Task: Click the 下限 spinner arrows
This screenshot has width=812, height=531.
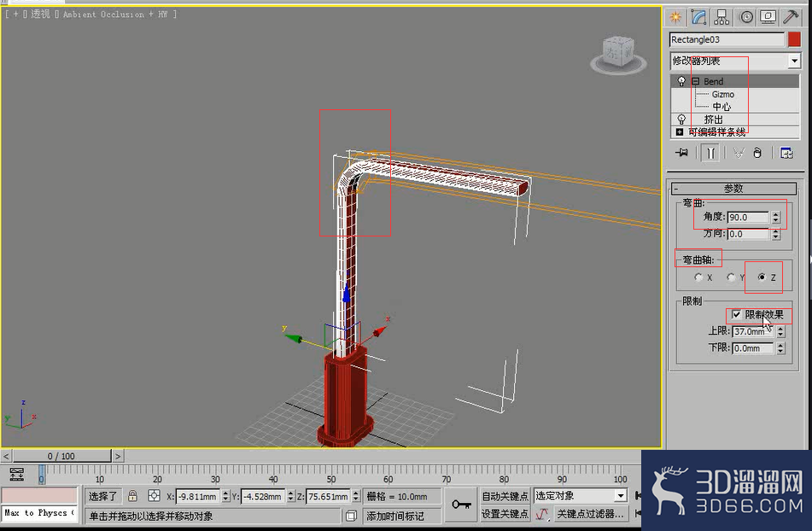Action: (x=780, y=348)
